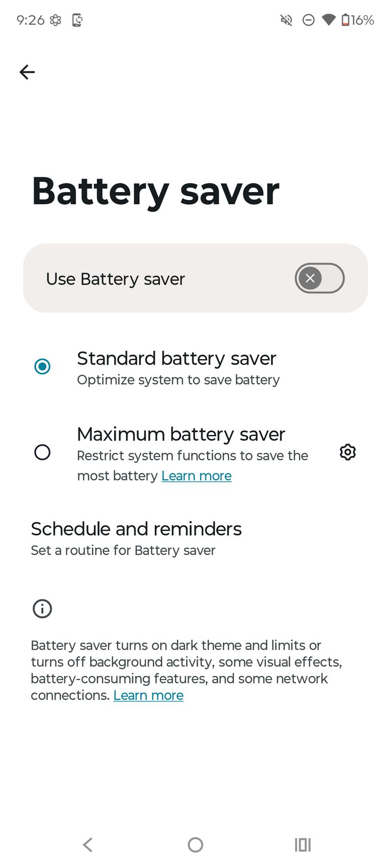The width and height of the screenshot is (391, 868).
Task: Open Learn more link under Maximum saver
Action: [x=196, y=476]
